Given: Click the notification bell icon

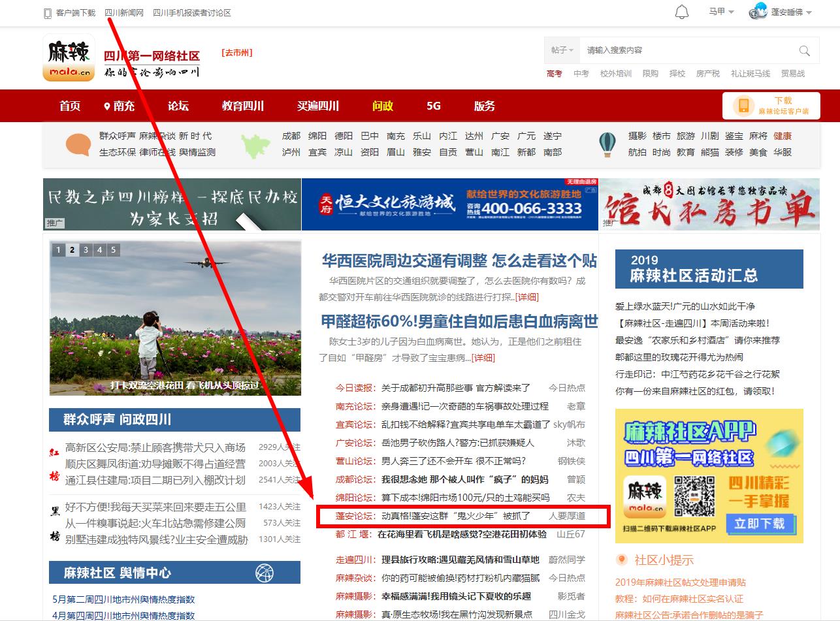Looking at the screenshot, I should pos(681,12).
